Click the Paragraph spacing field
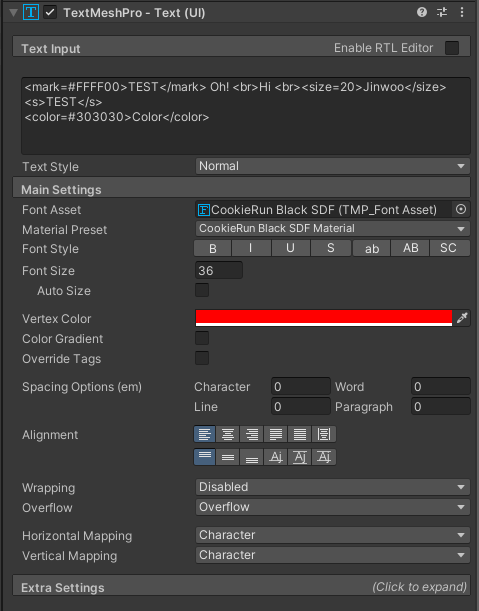The image size is (479, 611). (441, 406)
